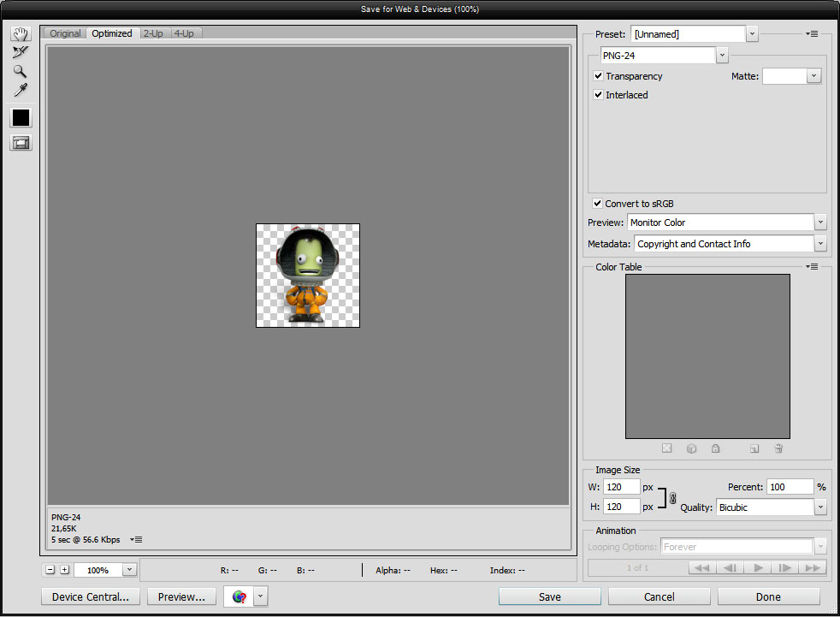Disable the Transparency checkbox

coord(598,76)
